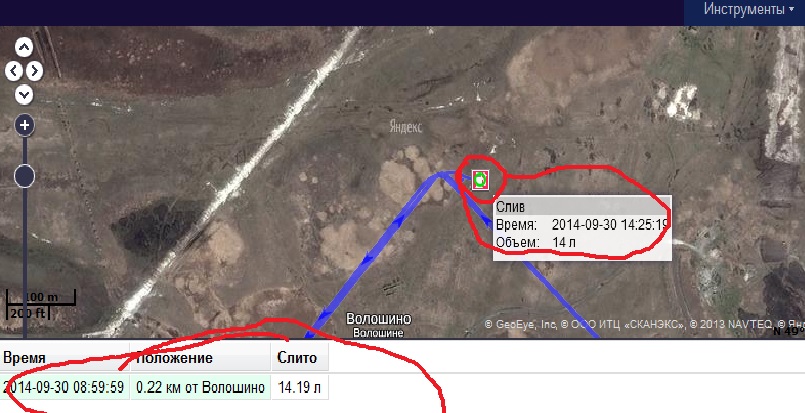The width and height of the screenshot is (805, 413).
Task: Click the Слито column header
Action: pos(300,358)
